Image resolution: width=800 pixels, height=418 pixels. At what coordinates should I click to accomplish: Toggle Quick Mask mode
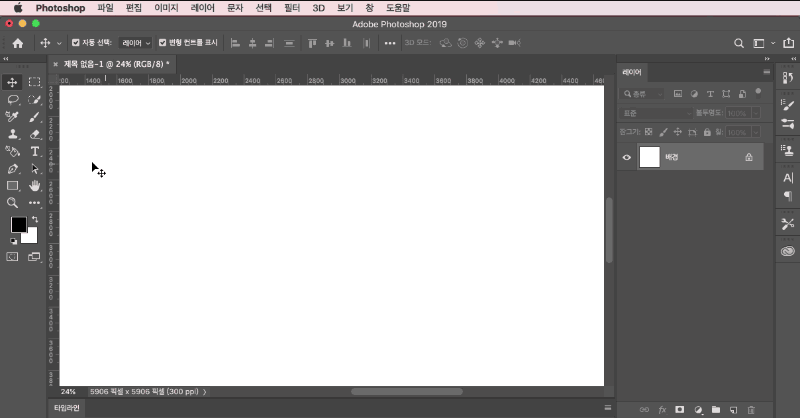tap(12, 257)
